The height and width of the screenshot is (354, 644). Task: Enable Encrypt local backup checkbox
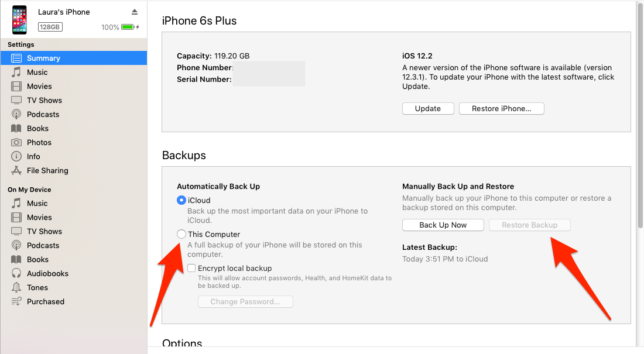pyautogui.click(x=191, y=268)
